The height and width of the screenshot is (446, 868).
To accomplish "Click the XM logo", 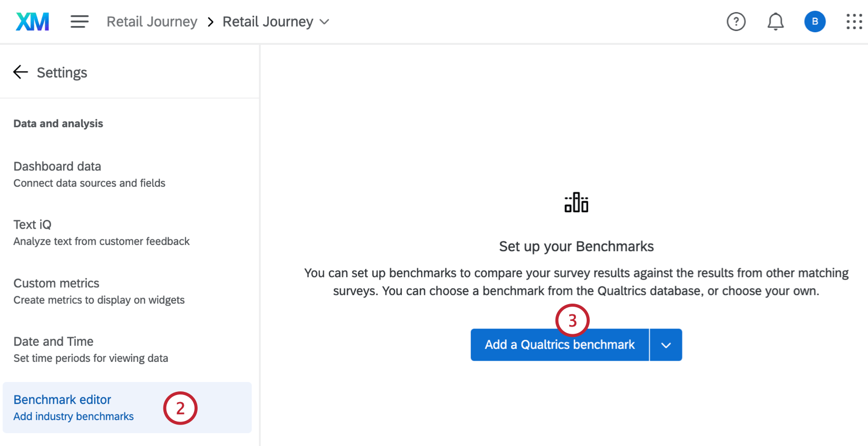I will (x=32, y=21).
